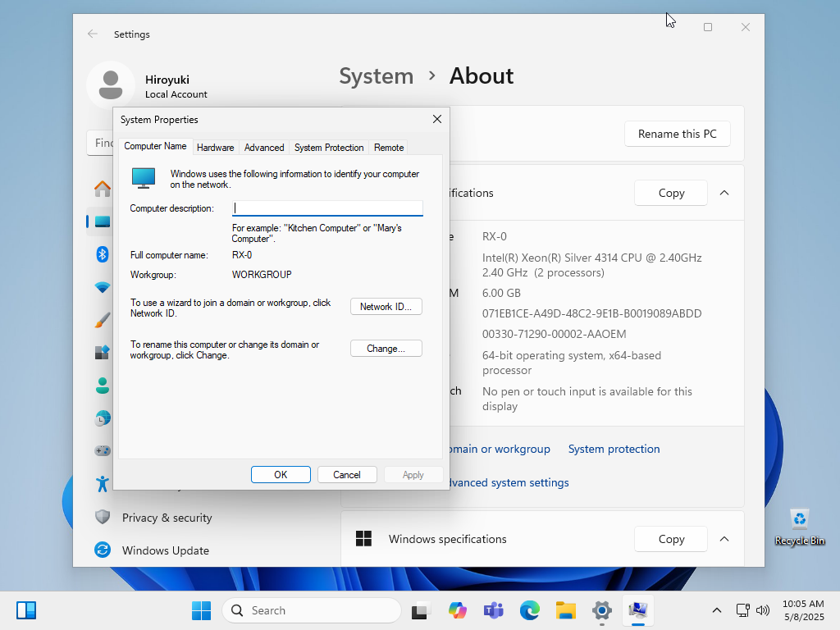The width and height of the screenshot is (840, 630).
Task: Open Accessibility figure icon in sidebar
Action: click(103, 484)
